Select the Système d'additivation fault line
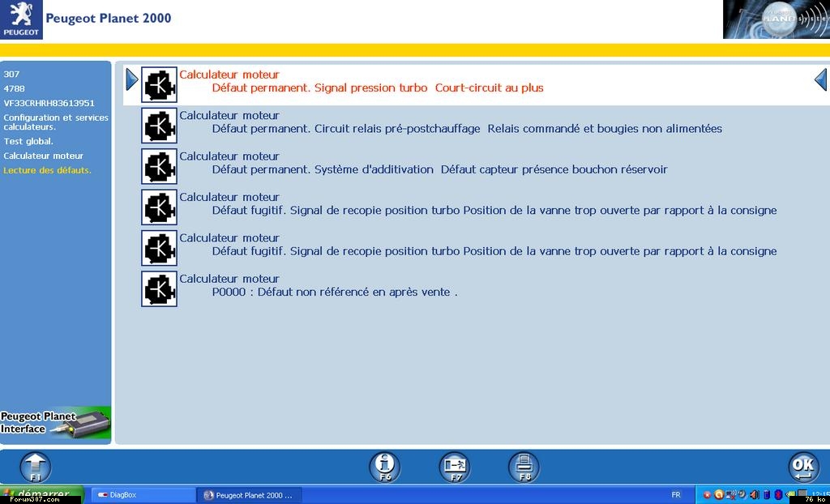830x504 pixels. (x=440, y=169)
